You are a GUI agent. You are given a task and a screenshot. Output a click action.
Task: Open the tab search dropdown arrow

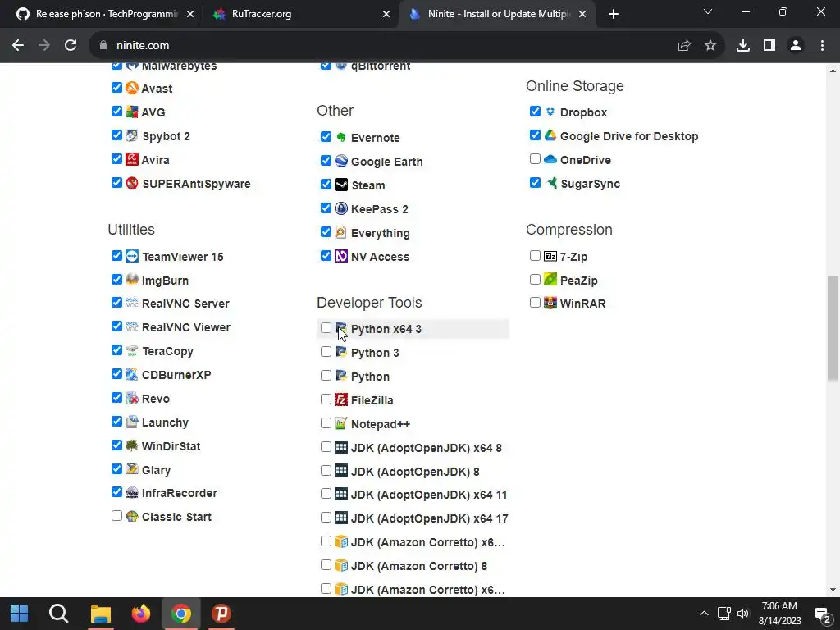point(708,12)
